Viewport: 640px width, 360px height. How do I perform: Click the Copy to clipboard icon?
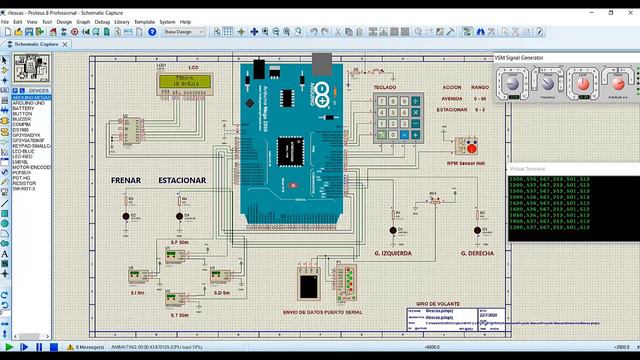click(349, 32)
